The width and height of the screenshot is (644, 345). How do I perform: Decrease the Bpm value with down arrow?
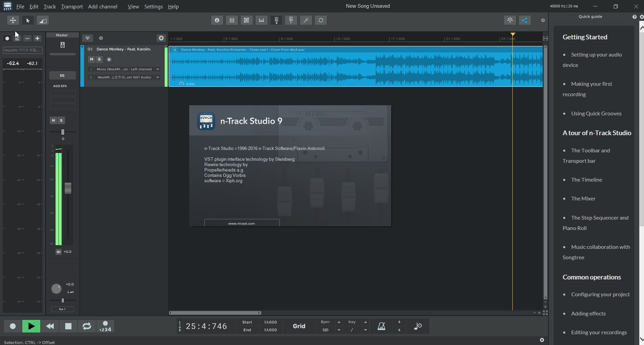(x=339, y=330)
